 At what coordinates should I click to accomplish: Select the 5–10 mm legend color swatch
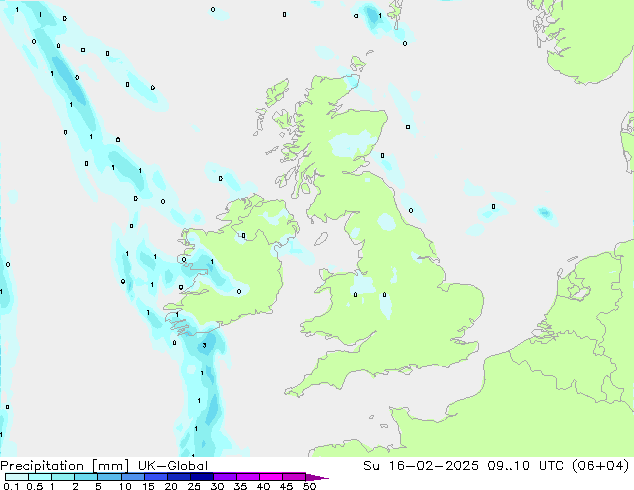(109, 477)
